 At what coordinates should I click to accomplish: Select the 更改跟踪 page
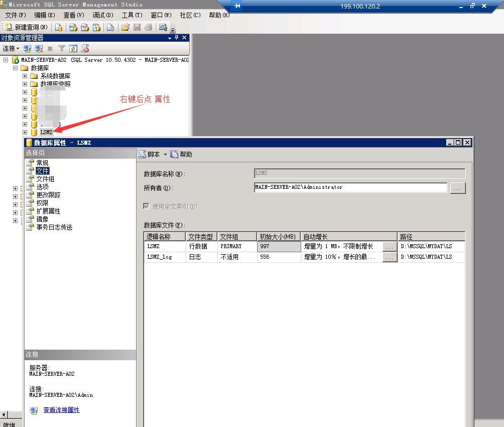point(48,195)
